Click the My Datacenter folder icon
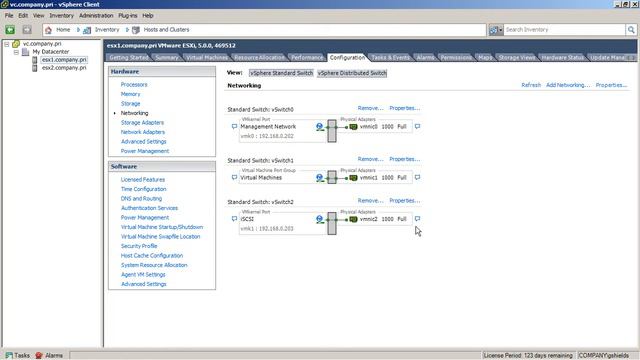Screen dimensions: 640x360 pos(25,52)
